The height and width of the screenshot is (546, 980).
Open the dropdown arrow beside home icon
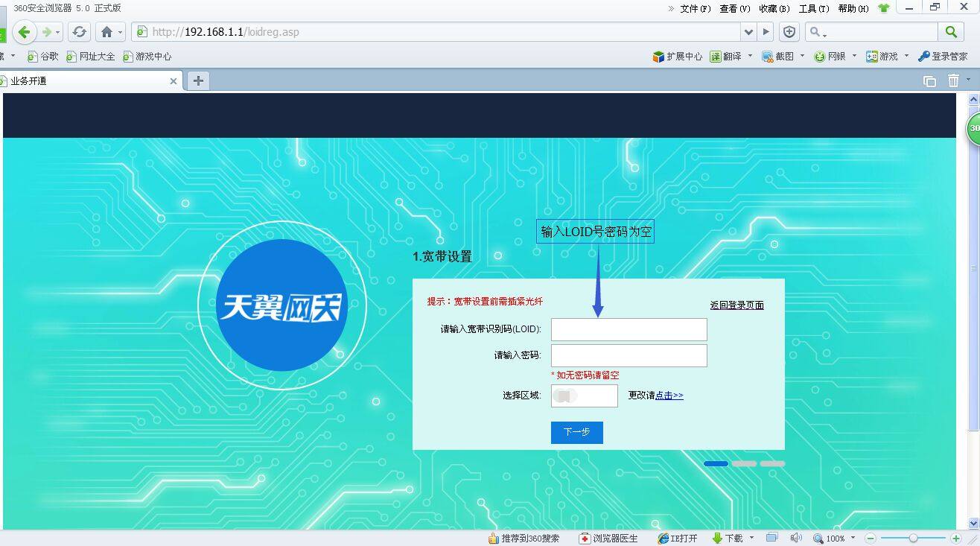pyautogui.click(x=120, y=33)
